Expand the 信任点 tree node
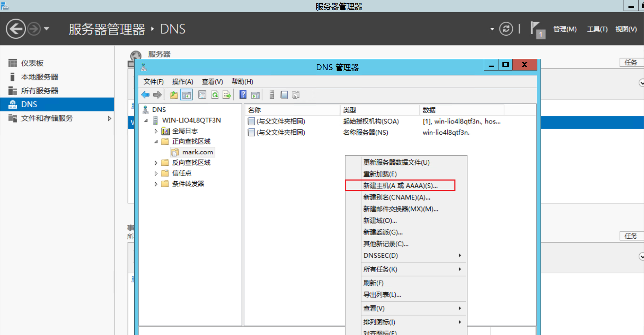The width and height of the screenshot is (644, 335). pyautogui.click(x=156, y=173)
